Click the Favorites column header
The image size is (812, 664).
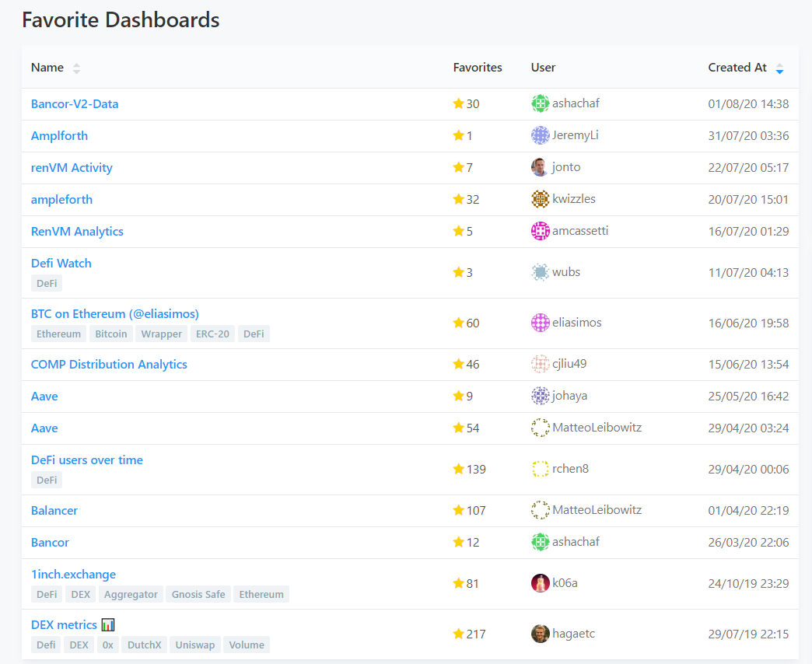(478, 68)
